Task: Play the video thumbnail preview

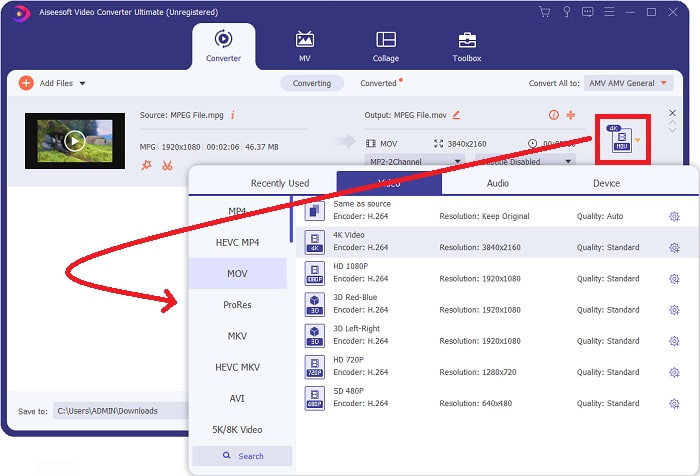Action: tap(75, 141)
